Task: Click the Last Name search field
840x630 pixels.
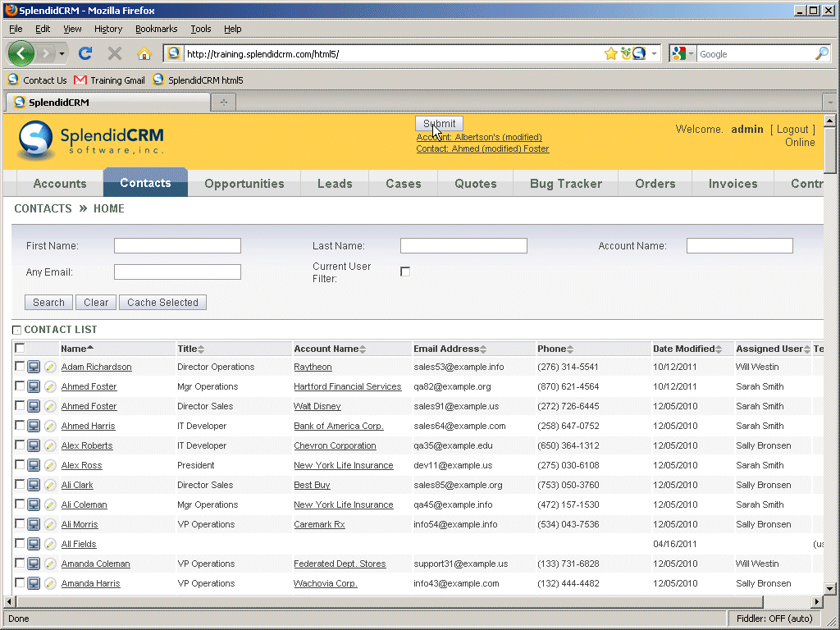Action: pyautogui.click(x=463, y=246)
